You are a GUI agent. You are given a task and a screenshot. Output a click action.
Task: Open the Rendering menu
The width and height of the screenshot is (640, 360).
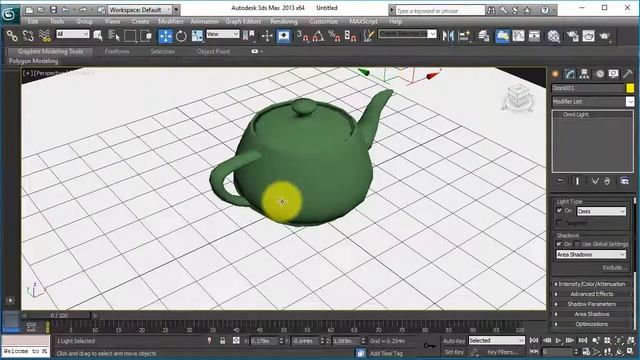click(284, 21)
